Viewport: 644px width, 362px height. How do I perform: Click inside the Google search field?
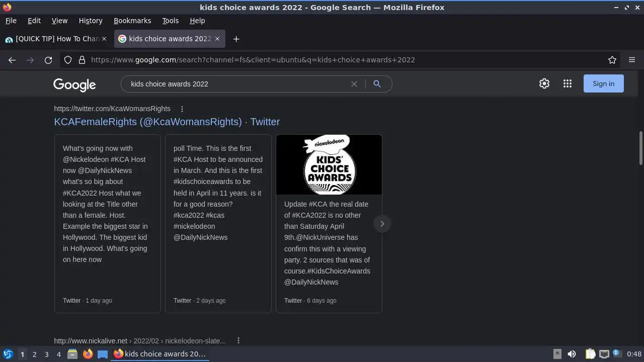(239, 84)
